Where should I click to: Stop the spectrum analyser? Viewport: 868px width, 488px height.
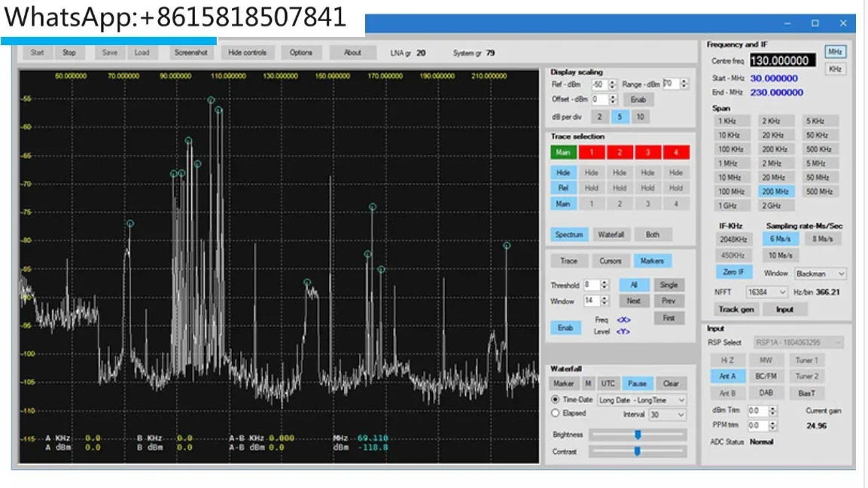coord(71,52)
